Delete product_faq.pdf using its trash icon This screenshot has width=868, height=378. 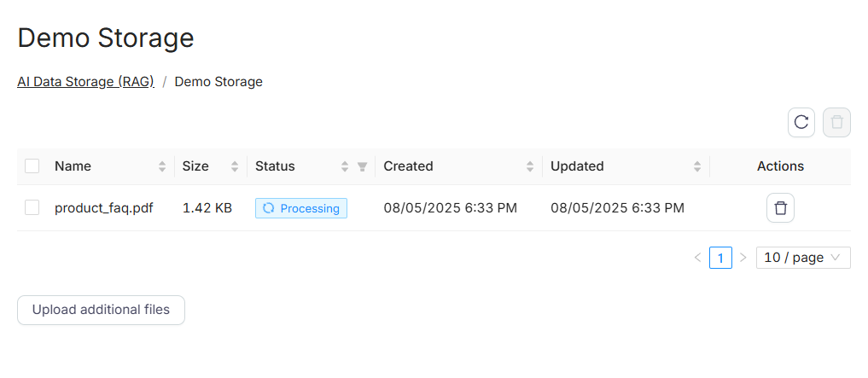point(780,208)
